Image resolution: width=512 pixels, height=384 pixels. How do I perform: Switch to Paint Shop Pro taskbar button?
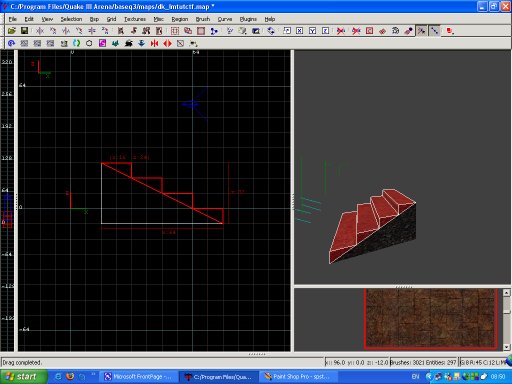click(298, 377)
